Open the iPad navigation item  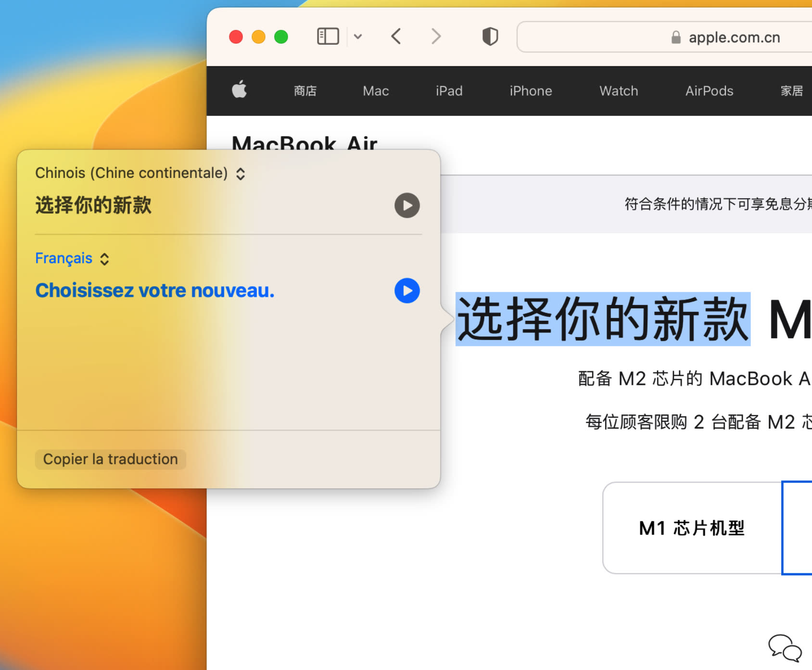click(449, 91)
